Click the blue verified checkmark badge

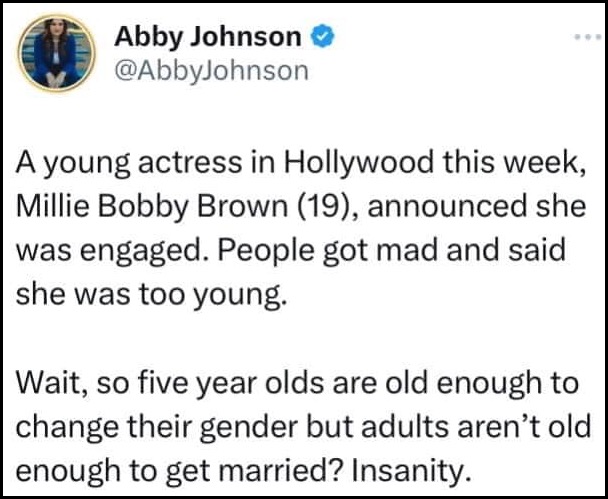(320, 36)
